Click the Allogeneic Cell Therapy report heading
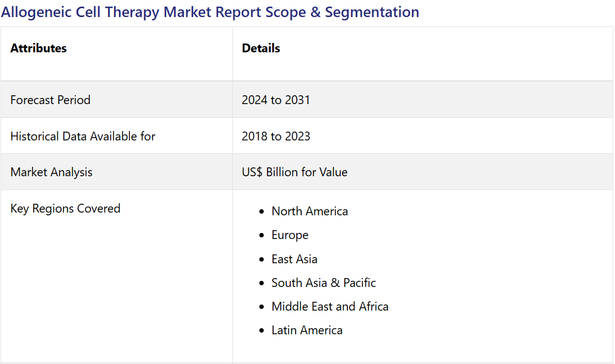Viewport: 615px width, 364px height. [x=210, y=12]
